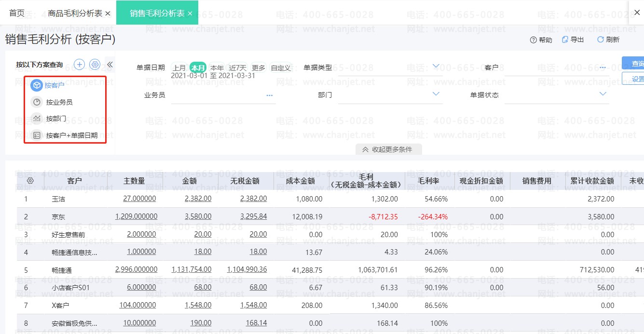Expand the 单据类型 dropdown
Viewport: 644px width, 334px height.
coord(436,66)
